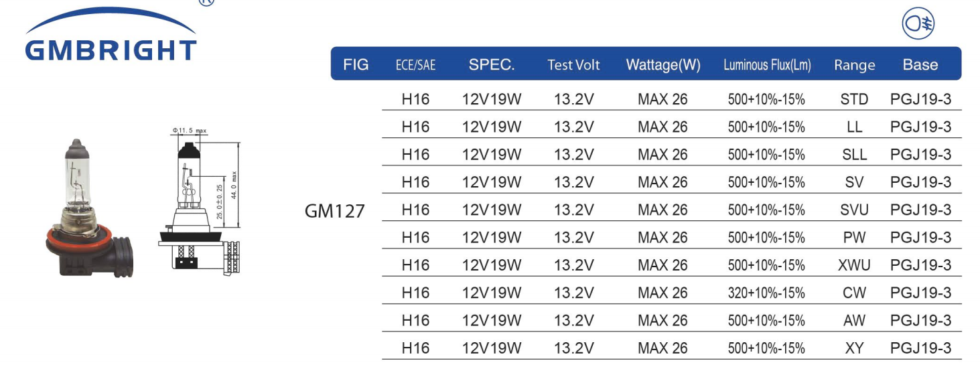Click the 320+10%-15% luminous flux value
This screenshot has height=377, width=980.
tap(766, 293)
